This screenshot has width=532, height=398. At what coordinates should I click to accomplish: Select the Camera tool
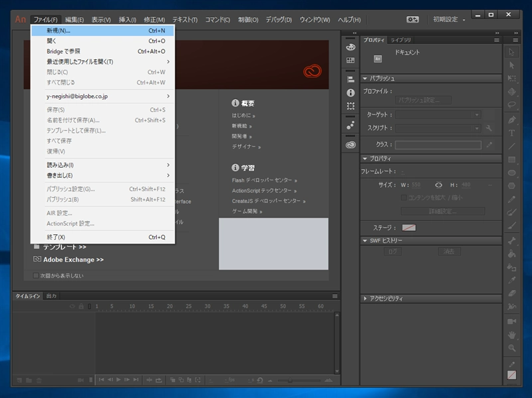[x=511, y=321]
